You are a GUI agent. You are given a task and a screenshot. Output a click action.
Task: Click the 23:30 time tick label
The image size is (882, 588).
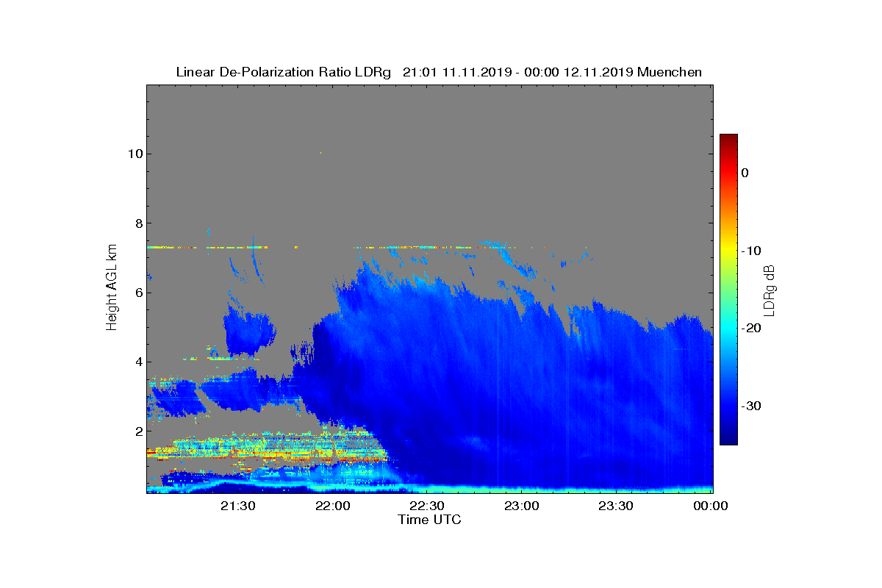pos(616,506)
